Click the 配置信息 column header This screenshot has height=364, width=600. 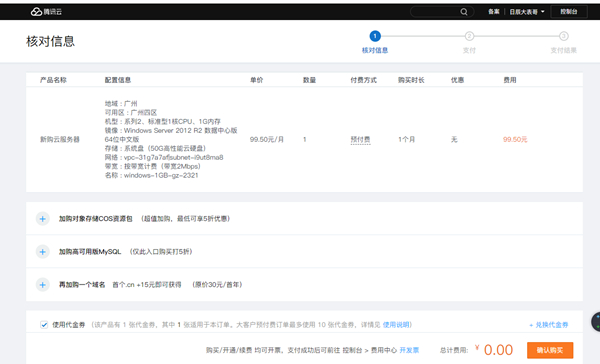click(118, 80)
